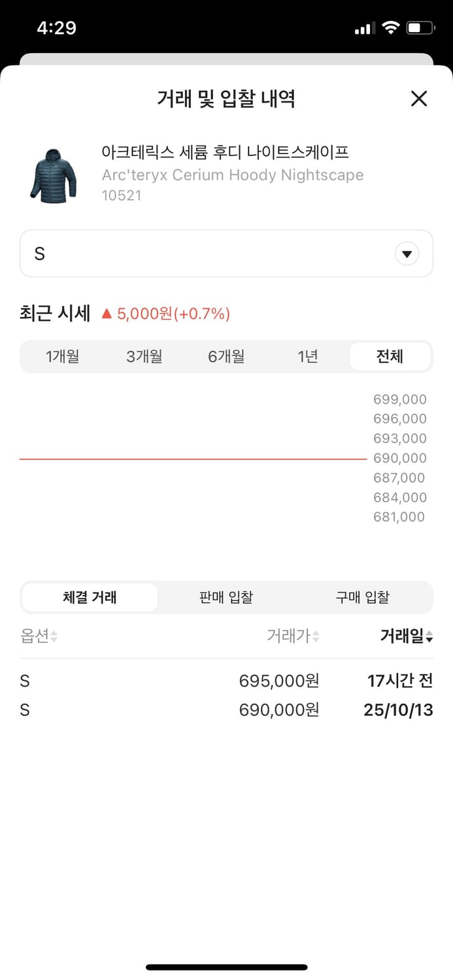Open product name 아크테릭스 세룸 후디 나이트스케이프
The height and width of the screenshot is (980, 453).
coord(226,152)
